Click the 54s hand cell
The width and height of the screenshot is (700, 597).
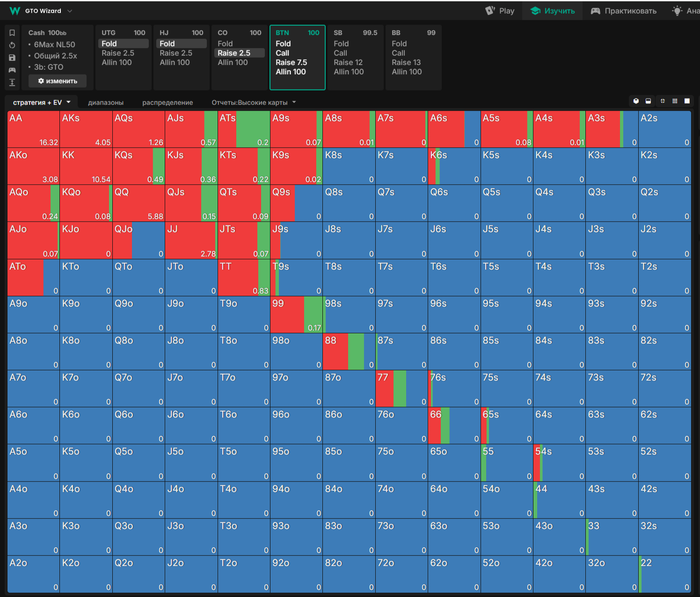[x=559, y=463]
